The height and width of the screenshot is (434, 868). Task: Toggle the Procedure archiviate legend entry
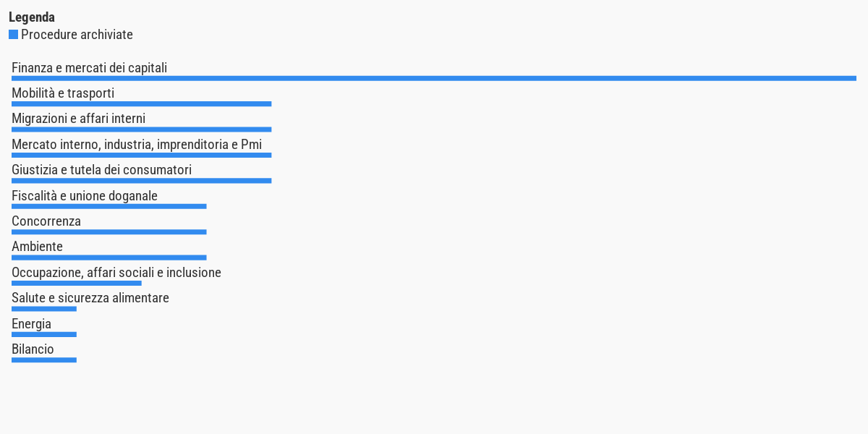point(71,35)
